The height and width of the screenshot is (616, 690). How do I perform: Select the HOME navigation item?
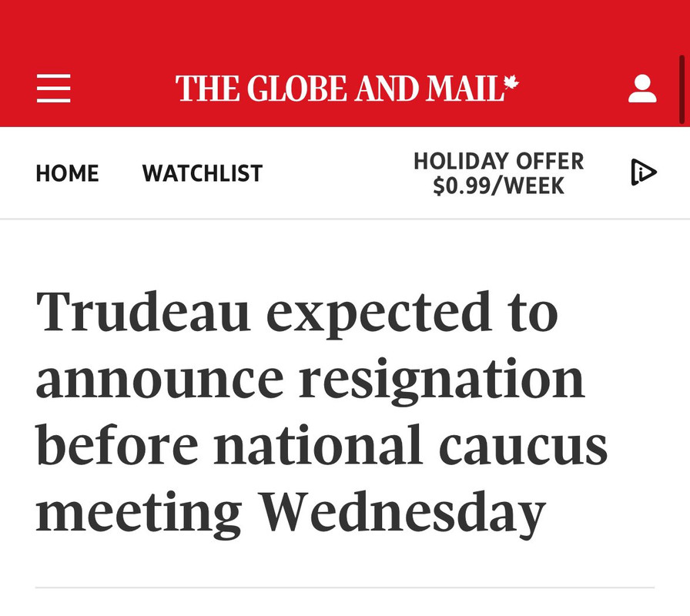(x=67, y=173)
